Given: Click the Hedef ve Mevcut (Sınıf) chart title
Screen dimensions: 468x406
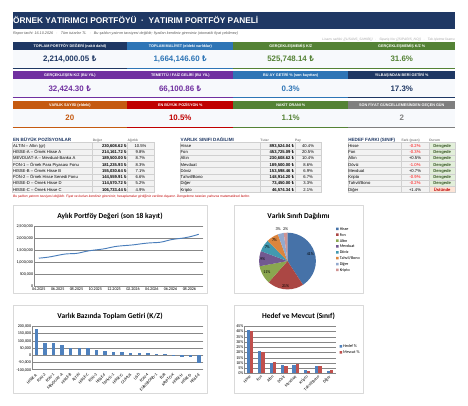Looking at the screenshot, I should click(298, 315).
